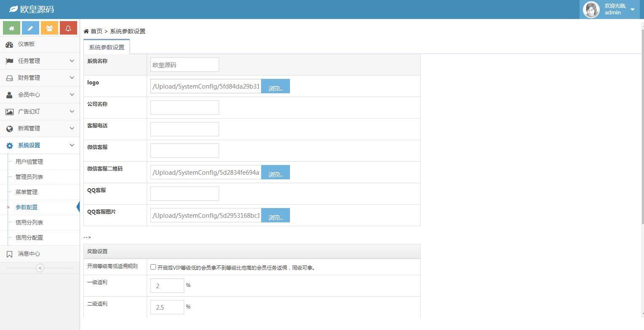Open the 仪表板 dashboard icon
This screenshot has height=330, width=644.
[9, 44]
